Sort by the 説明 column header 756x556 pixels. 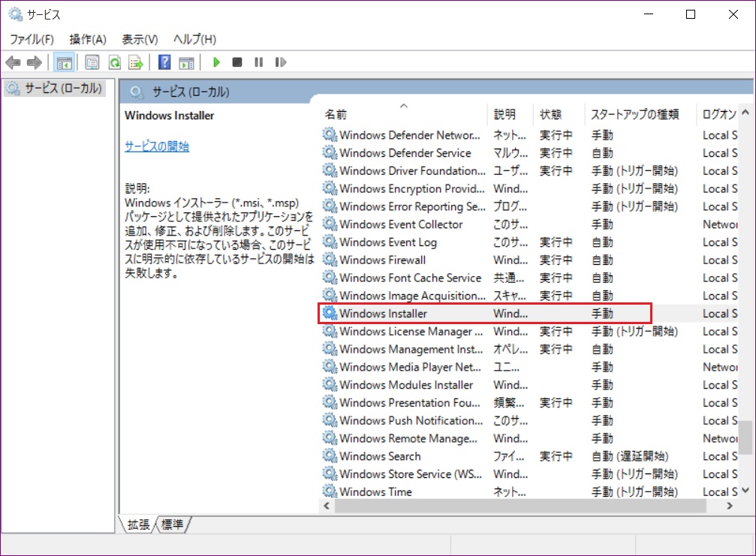511,114
